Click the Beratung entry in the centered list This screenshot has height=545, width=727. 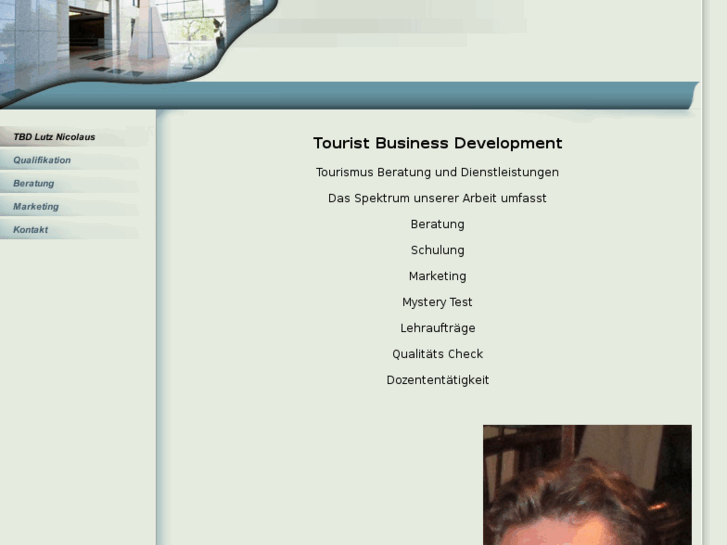tap(437, 224)
